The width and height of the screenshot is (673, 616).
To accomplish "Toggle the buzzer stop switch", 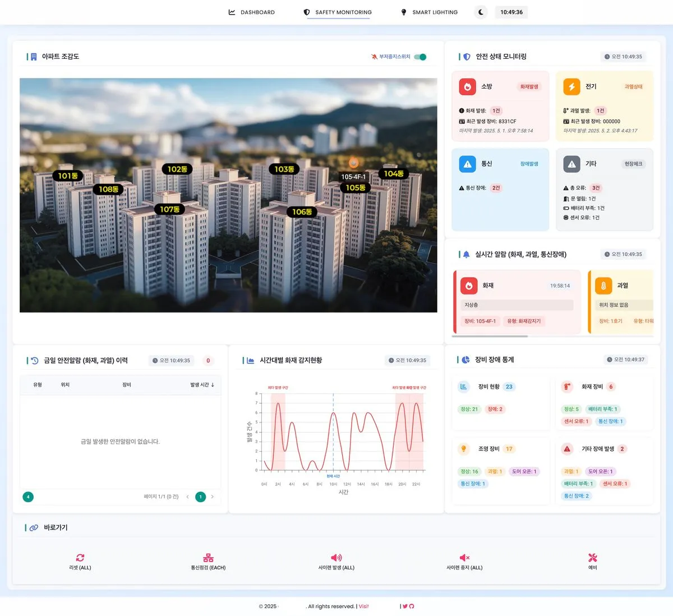I will (x=420, y=57).
